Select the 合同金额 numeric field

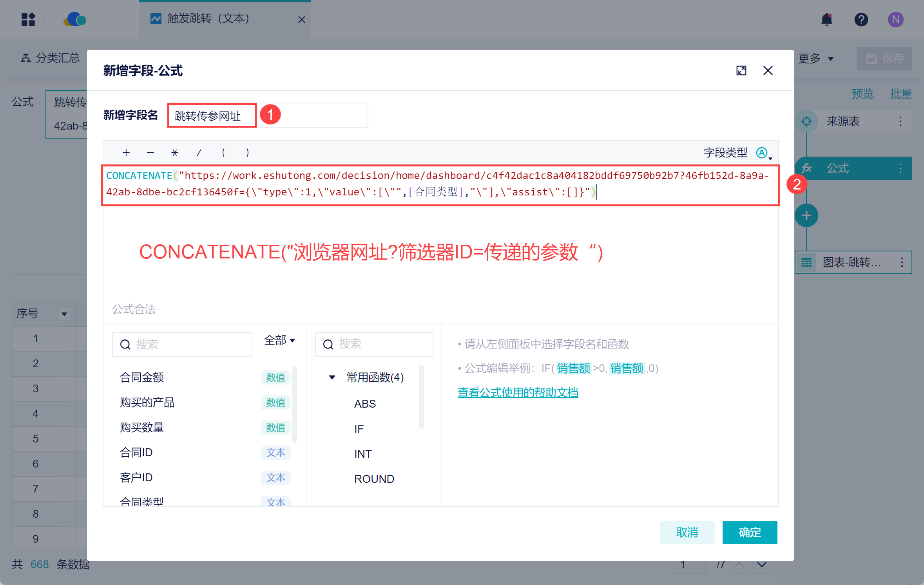pyautogui.click(x=142, y=377)
